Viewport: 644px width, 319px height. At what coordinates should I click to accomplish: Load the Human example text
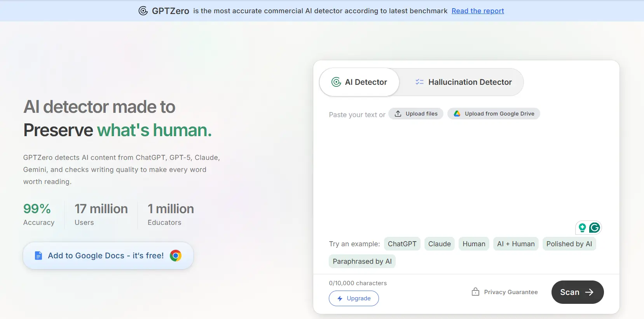pos(474,244)
